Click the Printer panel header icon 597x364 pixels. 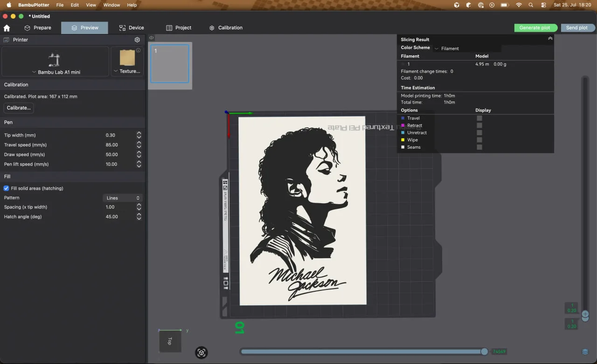7,40
